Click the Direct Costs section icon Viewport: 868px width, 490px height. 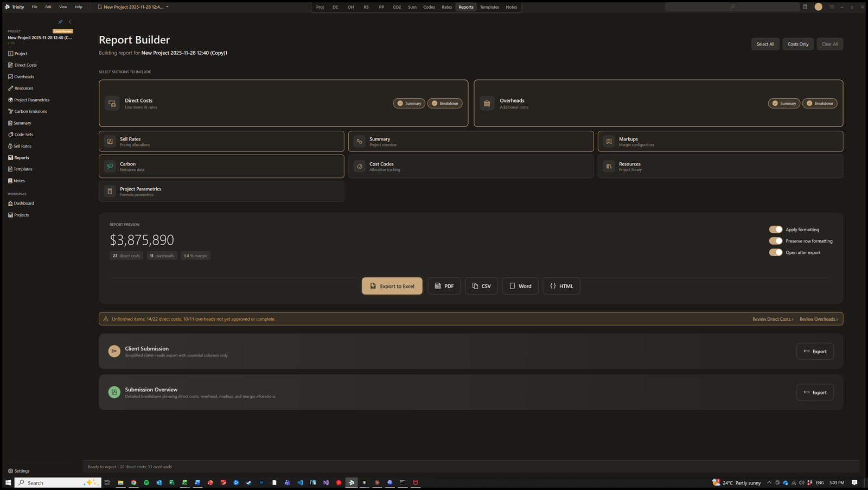112,103
